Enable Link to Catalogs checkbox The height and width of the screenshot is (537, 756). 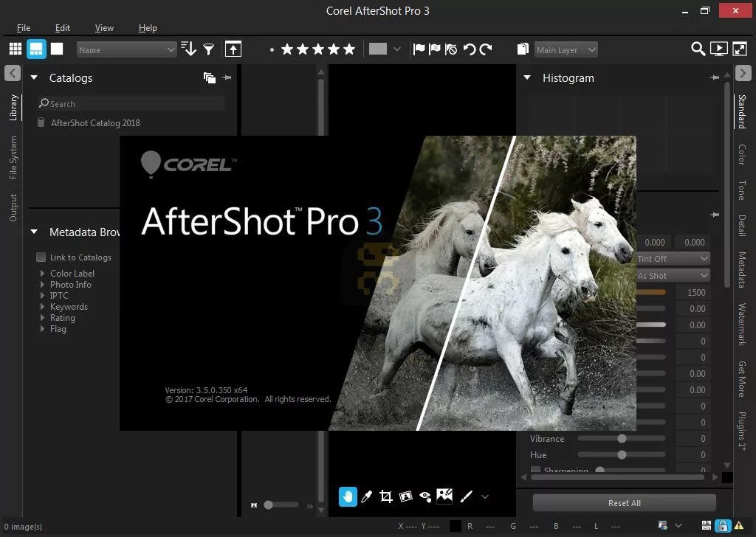tap(41, 257)
